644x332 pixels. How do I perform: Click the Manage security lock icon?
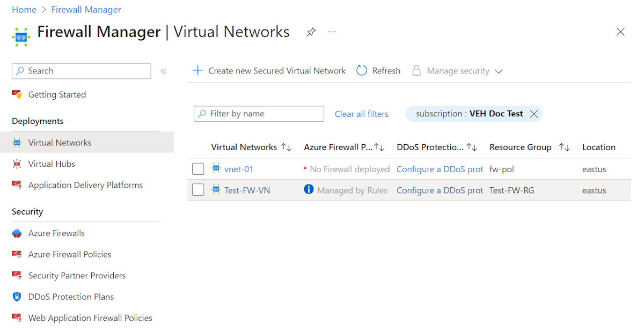tap(416, 71)
